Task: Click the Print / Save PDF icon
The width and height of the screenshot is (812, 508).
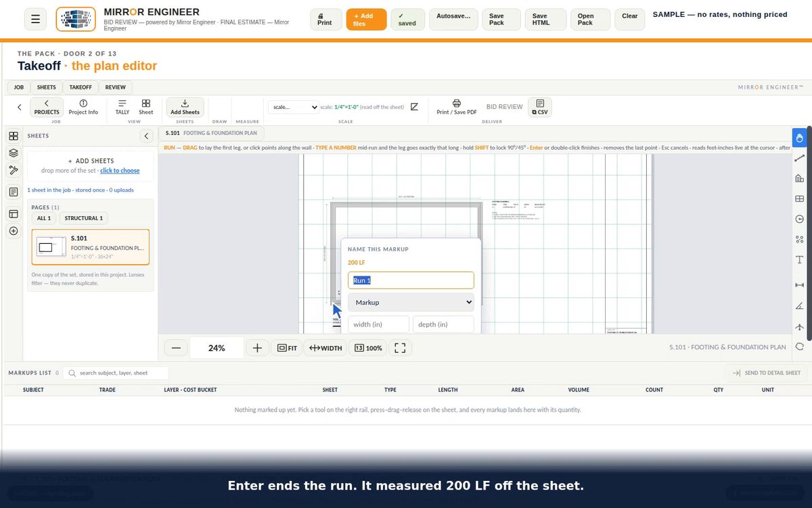Action: click(457, 107)
